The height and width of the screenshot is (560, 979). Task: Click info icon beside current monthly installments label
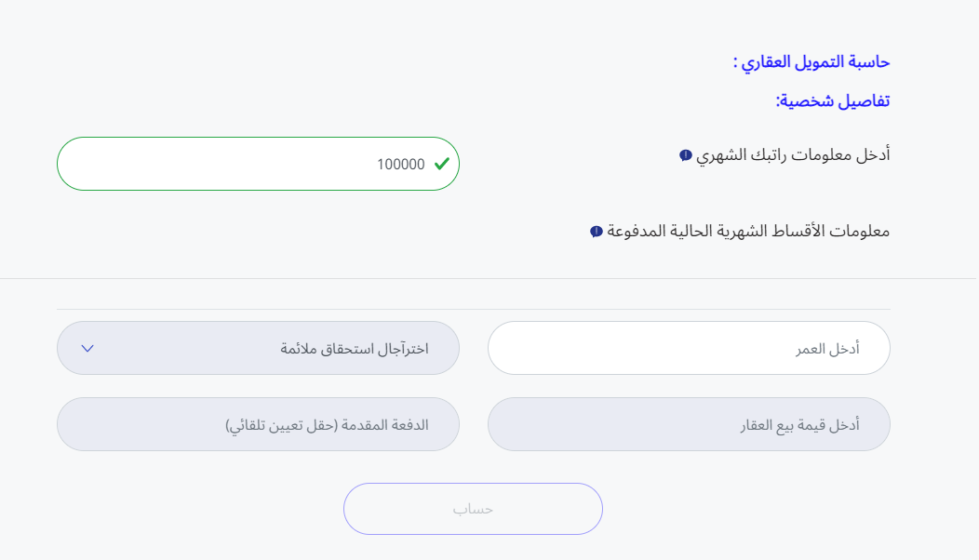[597, 232]
